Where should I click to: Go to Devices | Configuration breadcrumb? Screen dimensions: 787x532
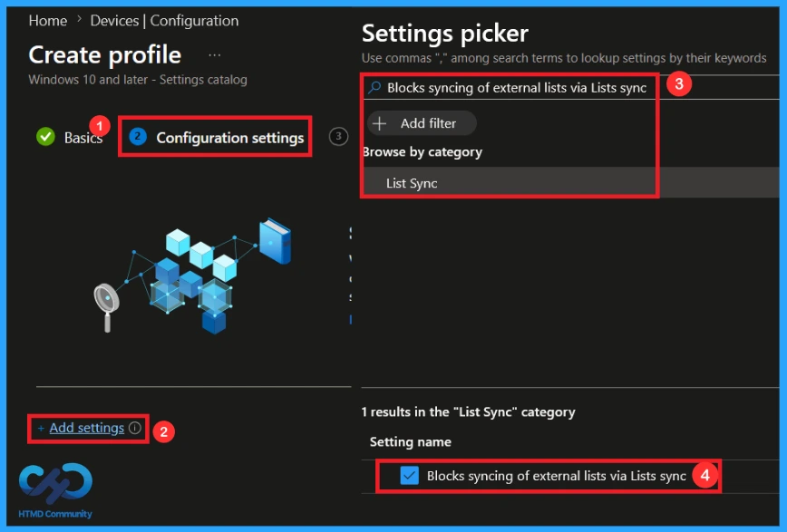point(164,21)
